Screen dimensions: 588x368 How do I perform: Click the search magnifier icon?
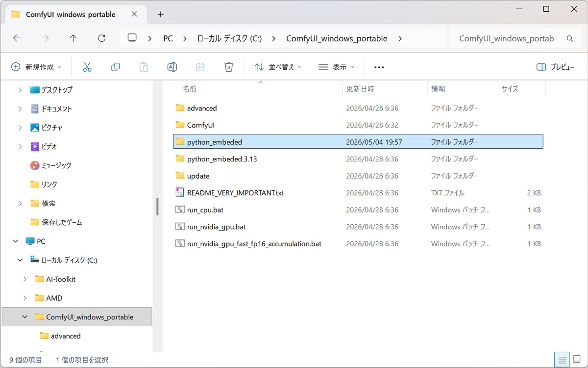[x=570, y=38]
